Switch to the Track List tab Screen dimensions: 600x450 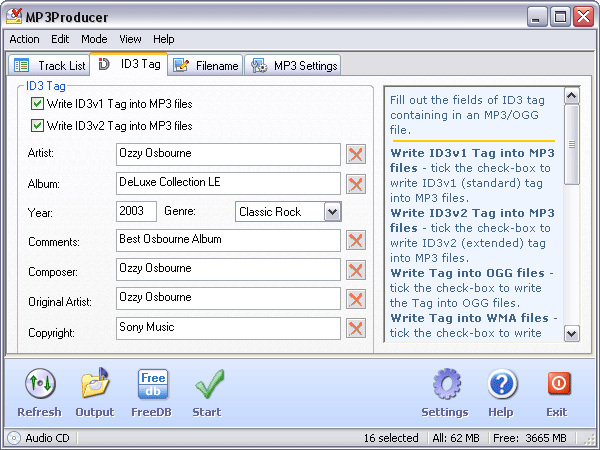coord(49,65)
